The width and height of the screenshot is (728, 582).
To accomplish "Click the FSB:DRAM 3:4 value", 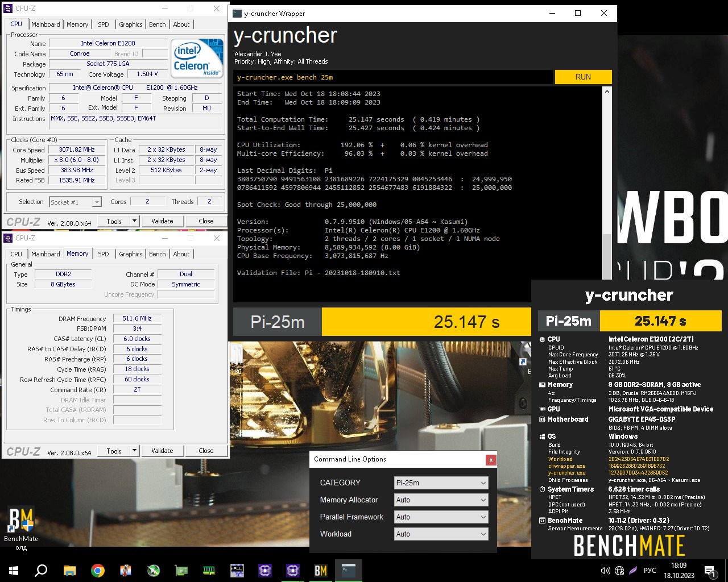I will pyautogui.click(x=137, y=329).
